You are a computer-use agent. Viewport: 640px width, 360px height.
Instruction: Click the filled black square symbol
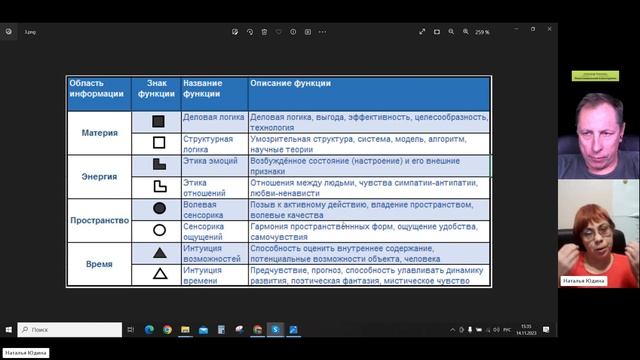[x=158, y=121]
